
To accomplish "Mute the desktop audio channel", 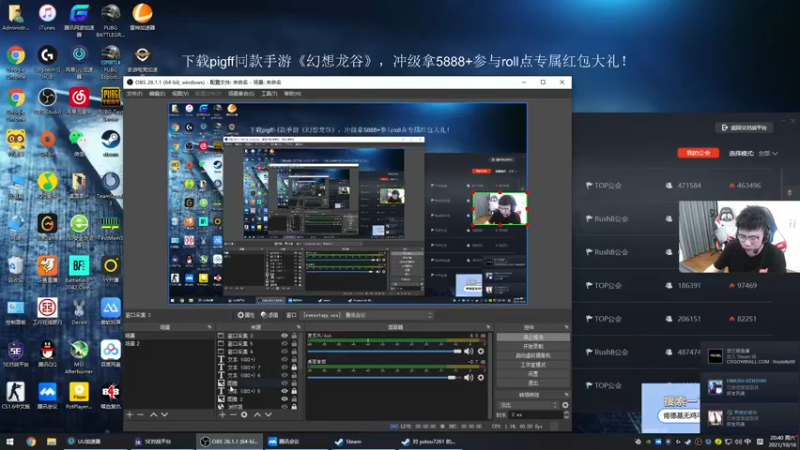I will 468,378.
